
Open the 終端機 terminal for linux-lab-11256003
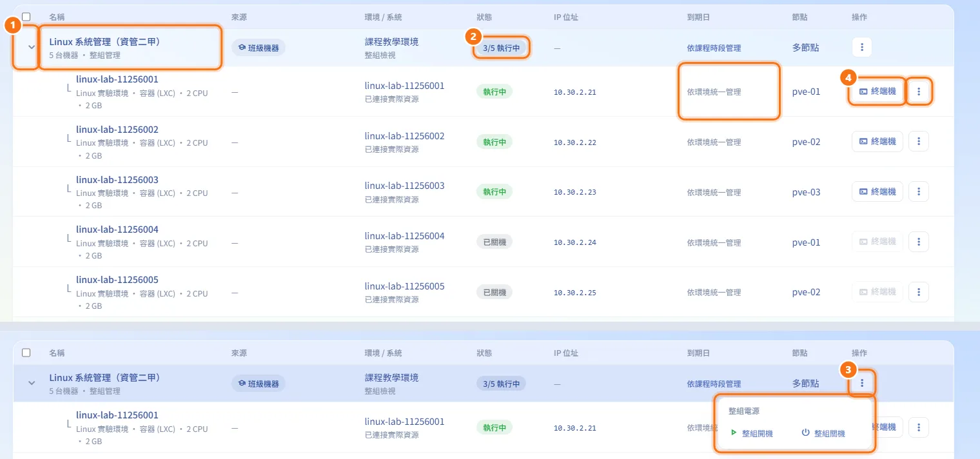click(877, 191)
